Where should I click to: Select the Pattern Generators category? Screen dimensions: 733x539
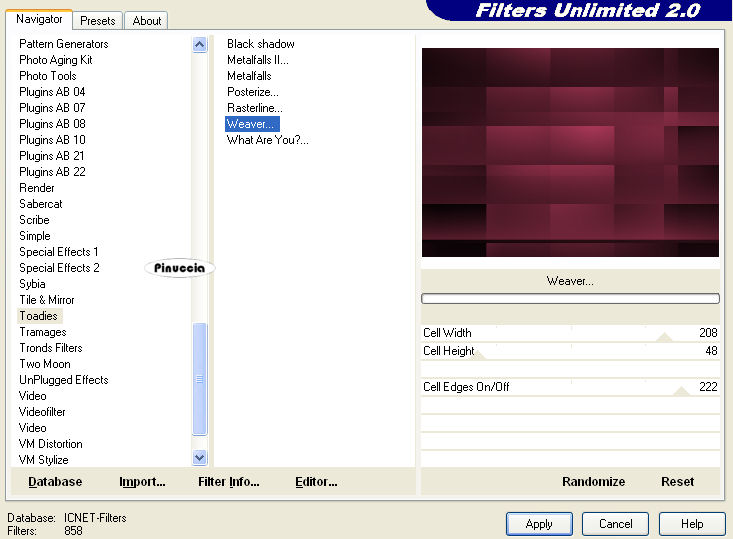click(64, 44)
